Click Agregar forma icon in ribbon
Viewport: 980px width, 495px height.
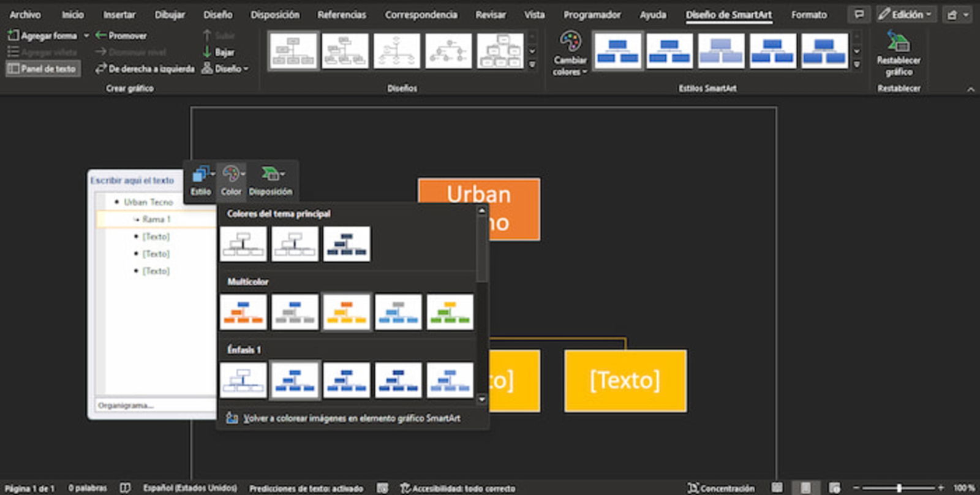click(13, 36)
